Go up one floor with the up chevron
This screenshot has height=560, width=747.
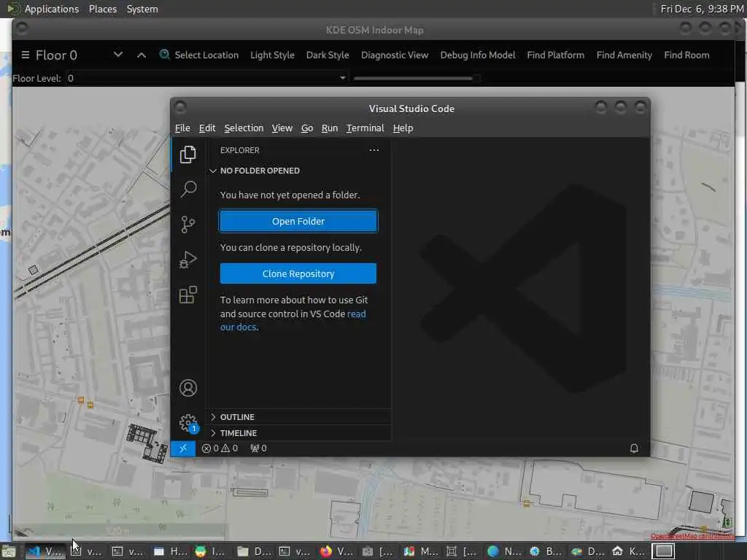pyautogui.click(x=142, y=55)
